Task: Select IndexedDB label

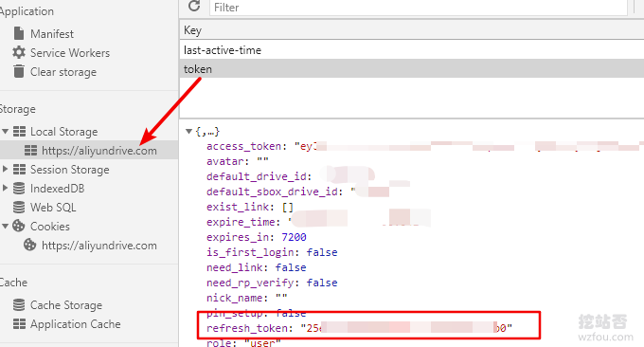Action: pyautogui.click(x=58, y=189)
